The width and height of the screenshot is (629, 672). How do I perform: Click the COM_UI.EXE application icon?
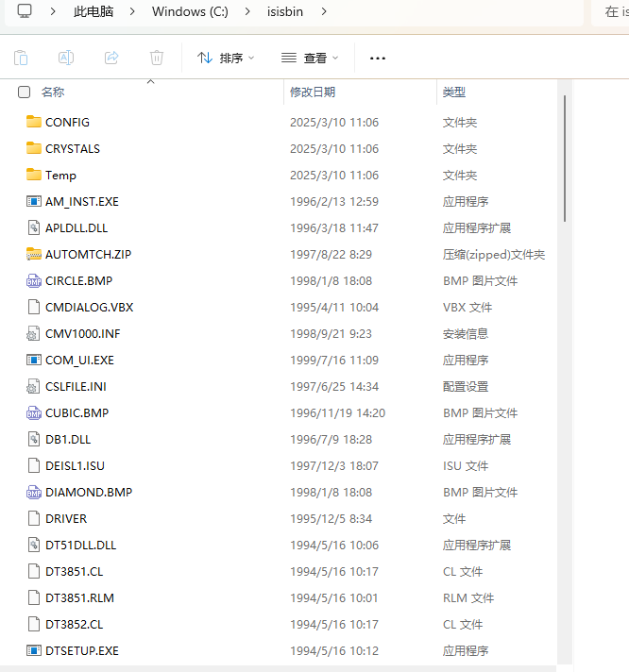pos(34,360)
